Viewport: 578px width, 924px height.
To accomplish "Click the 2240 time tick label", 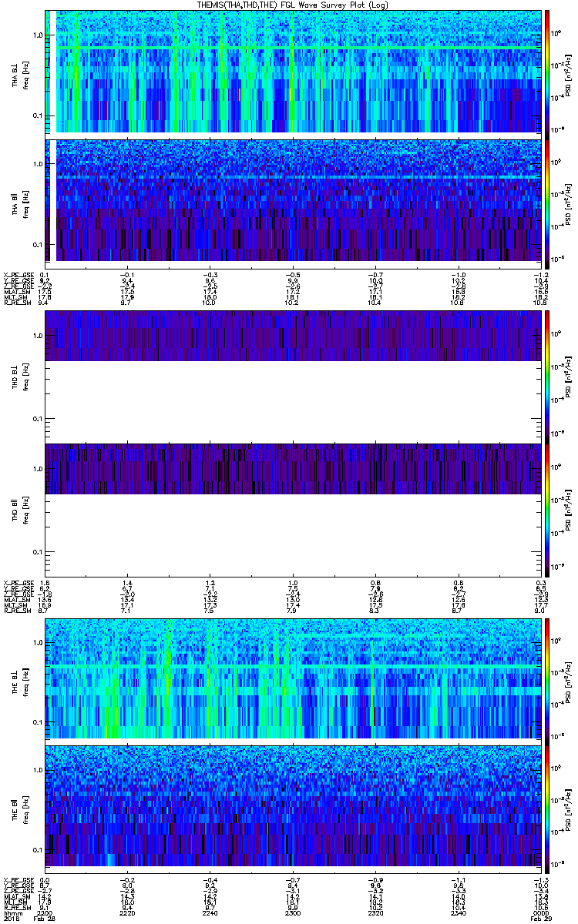I will point(210,913).
